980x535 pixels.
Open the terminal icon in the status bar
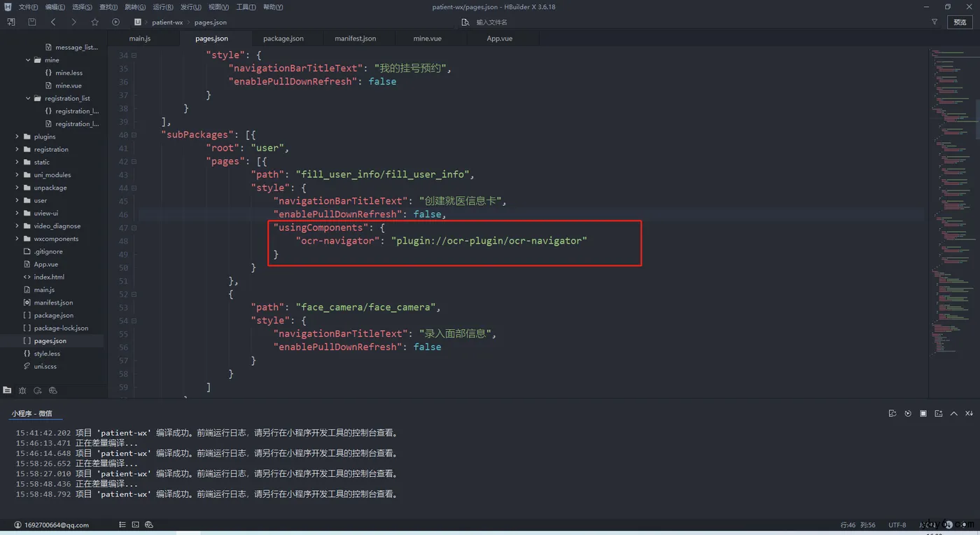(x=136, y=524)
